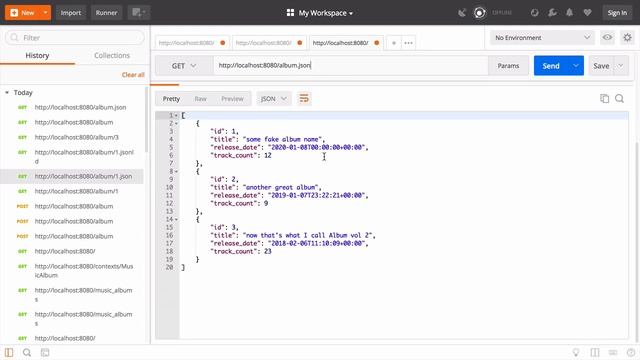Click the environment quick look eye icon
Image resolution: width=640 pixels, height=360 pixels.
(607, 38)
